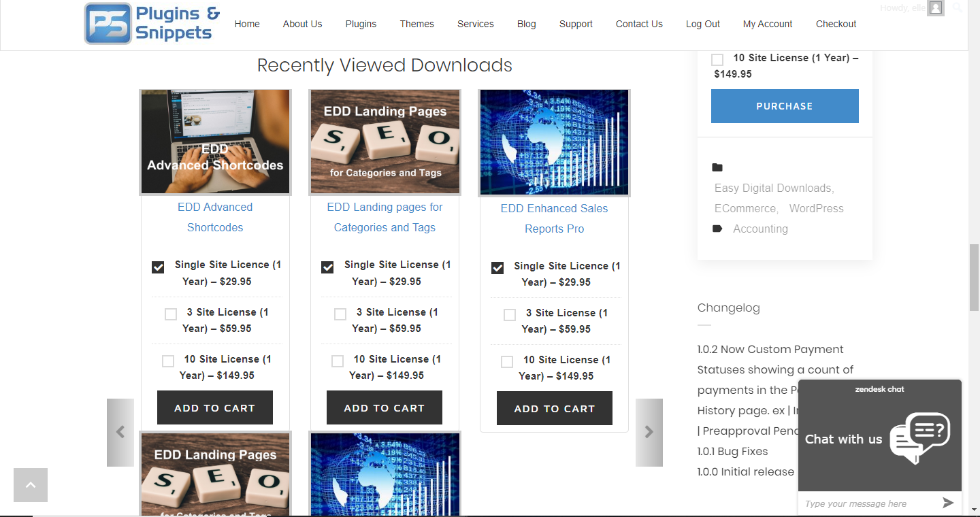Click the send message arrow in chat

(948, 503)
